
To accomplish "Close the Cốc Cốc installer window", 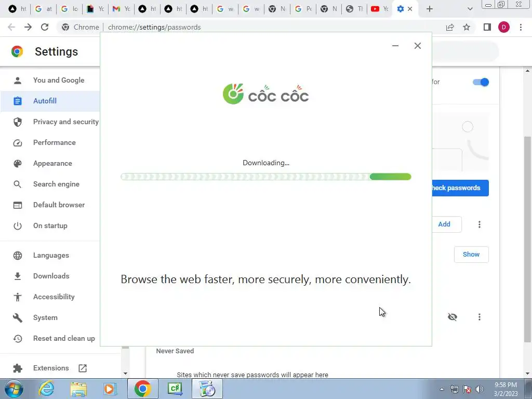I will click(x=418, y=46).
